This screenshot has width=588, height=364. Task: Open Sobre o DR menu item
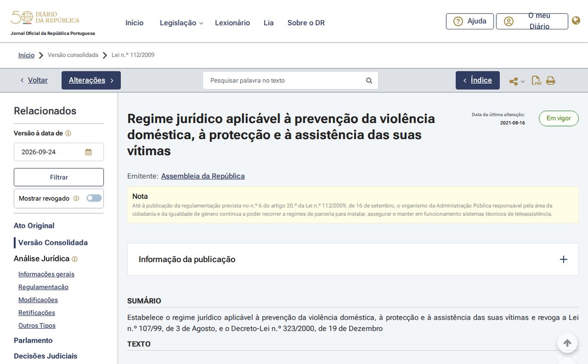click(x=306, y=23)
